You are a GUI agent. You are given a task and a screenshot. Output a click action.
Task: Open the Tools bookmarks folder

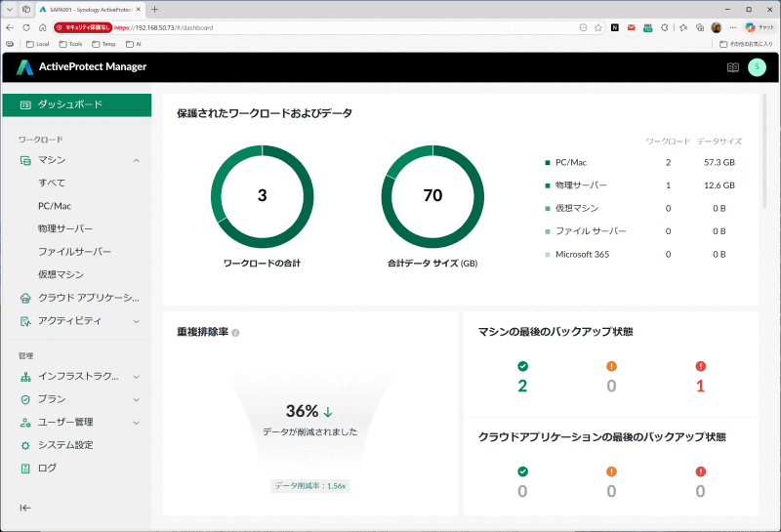tap(70, 44)
